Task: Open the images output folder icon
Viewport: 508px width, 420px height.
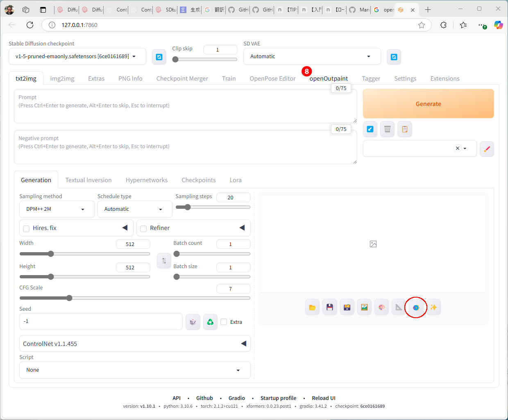Action: [312, 307]
